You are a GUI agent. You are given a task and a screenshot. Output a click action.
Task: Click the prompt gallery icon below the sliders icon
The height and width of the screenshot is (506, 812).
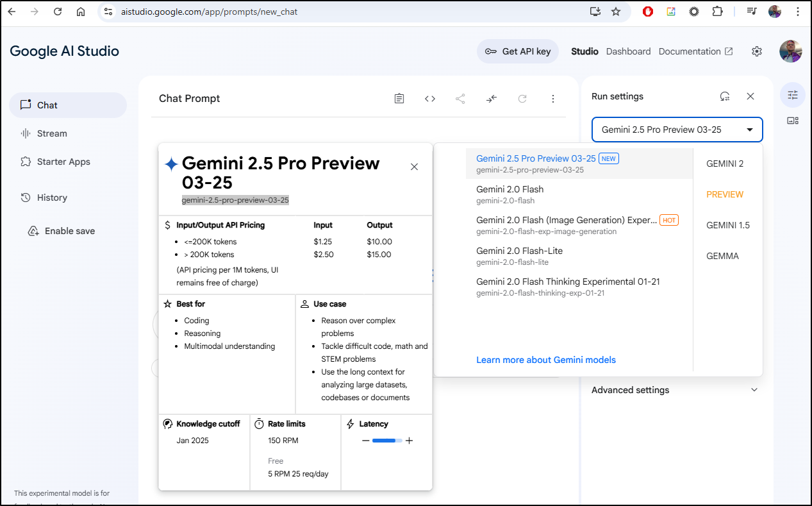793,121
